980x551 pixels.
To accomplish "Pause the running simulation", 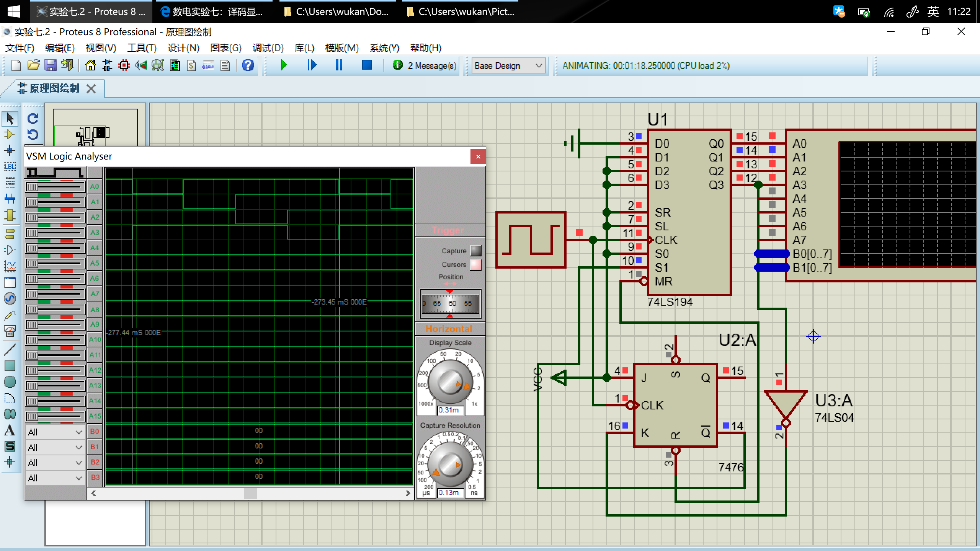I will [x=339, y=65].
